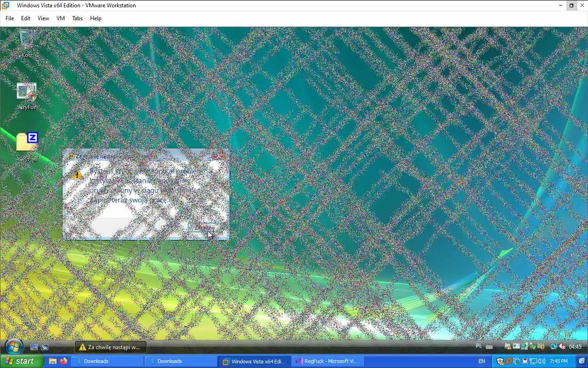Open the Tabs menu
Image resolution: width=588 pixels, height=368 pixels.
pyautogui.click(x=77, y=18)
